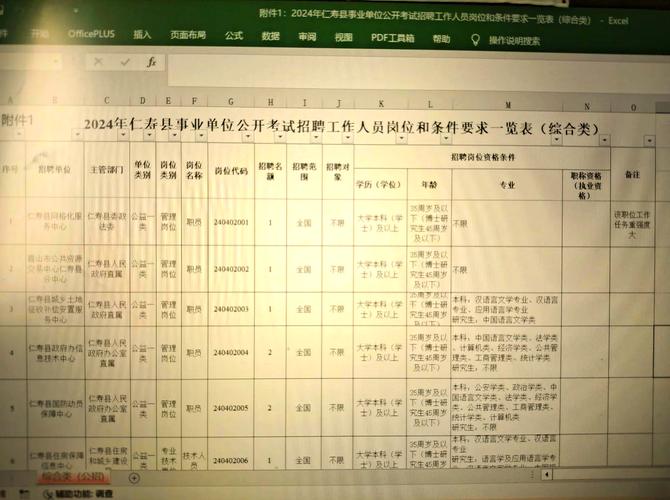Open filter dropdown in column I
This screenshot has width=670, height=500.
[316, 138]
